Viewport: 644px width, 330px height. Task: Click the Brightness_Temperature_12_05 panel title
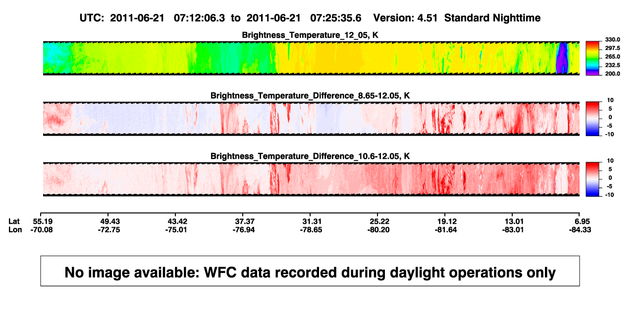(x=310, y=36)
